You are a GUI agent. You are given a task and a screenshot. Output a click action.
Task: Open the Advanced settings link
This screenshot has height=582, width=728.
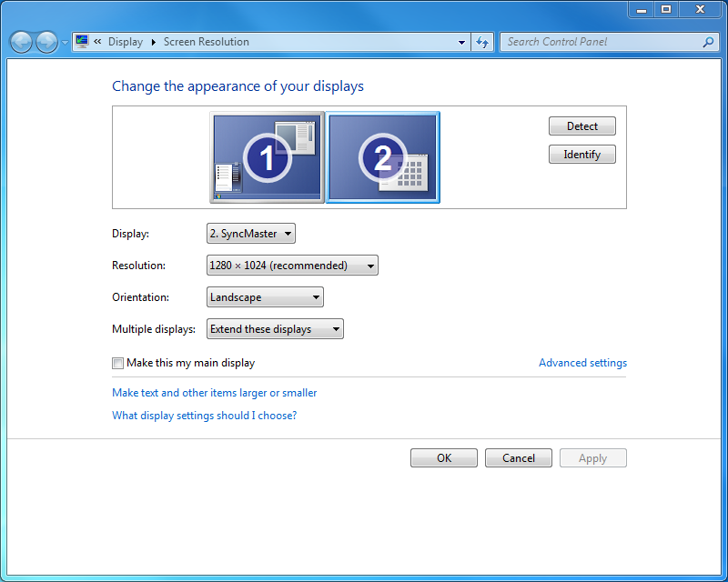582,363
